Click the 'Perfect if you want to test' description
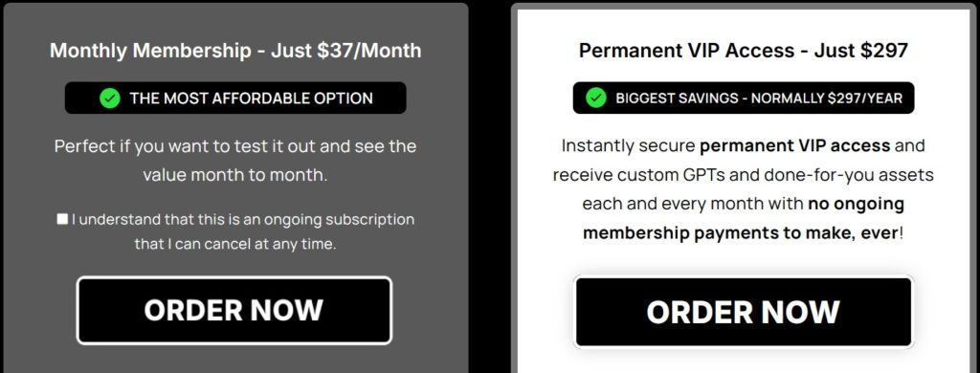This screenshot has height=373, width=980. coord(235,146)
